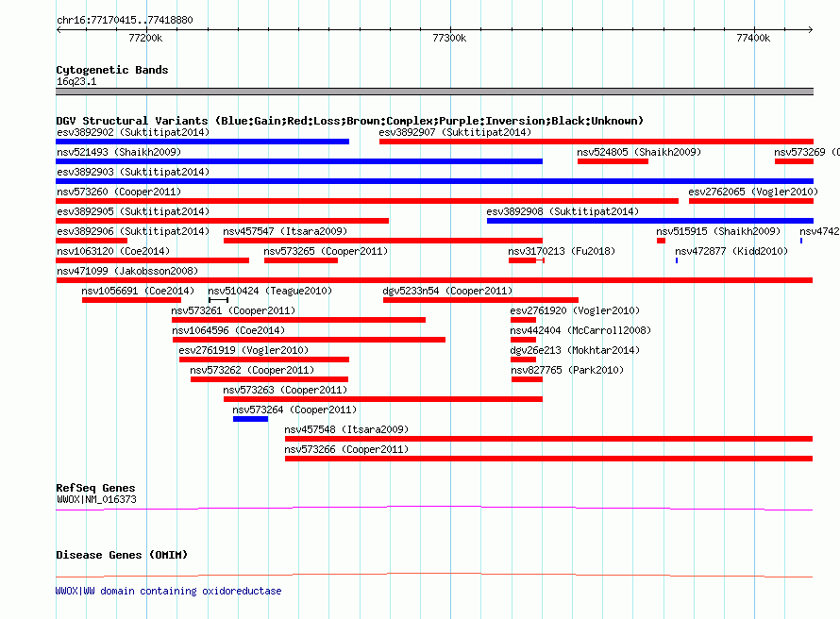The image size is (840, 619).
Task: Select nsv472877 (Kidd2010) variant label
Action: (x=731, y=251)
